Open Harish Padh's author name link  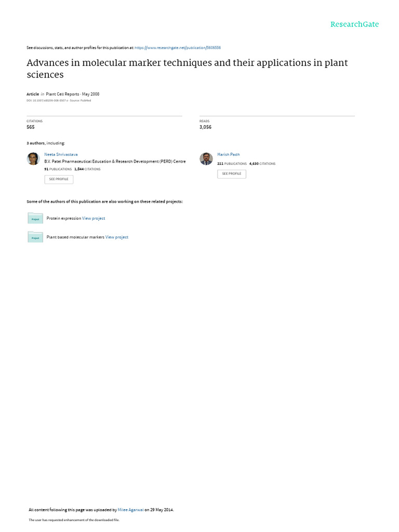(229, 154)
